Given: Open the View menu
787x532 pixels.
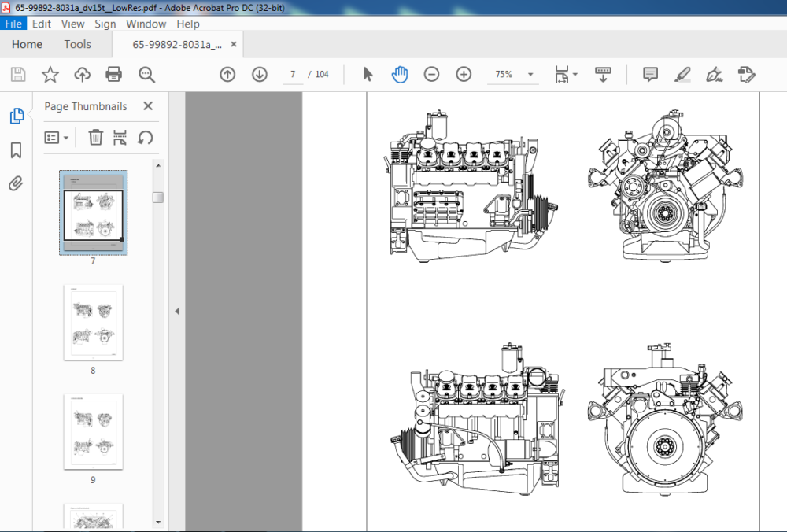Looking at the screenshot, I should coord(72,24).
